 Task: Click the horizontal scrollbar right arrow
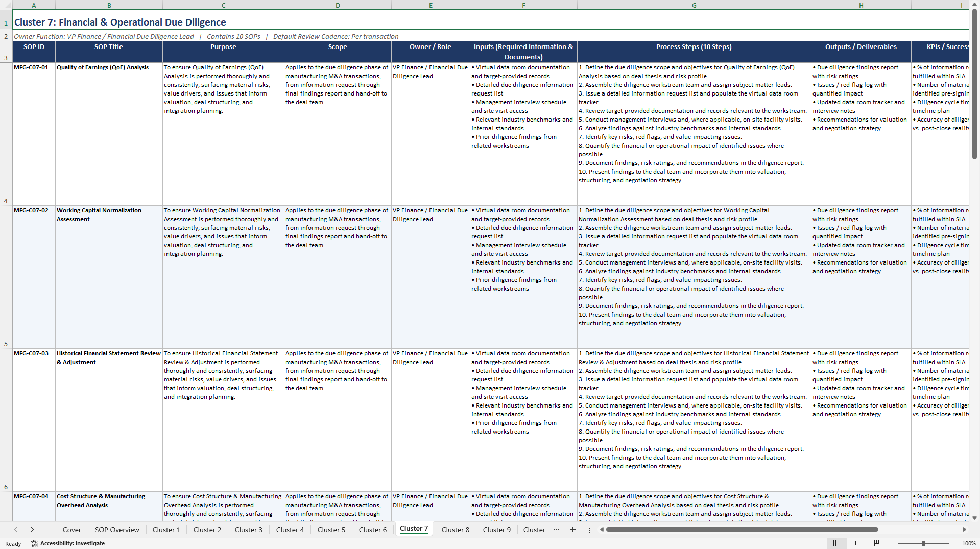click(964, 530)
